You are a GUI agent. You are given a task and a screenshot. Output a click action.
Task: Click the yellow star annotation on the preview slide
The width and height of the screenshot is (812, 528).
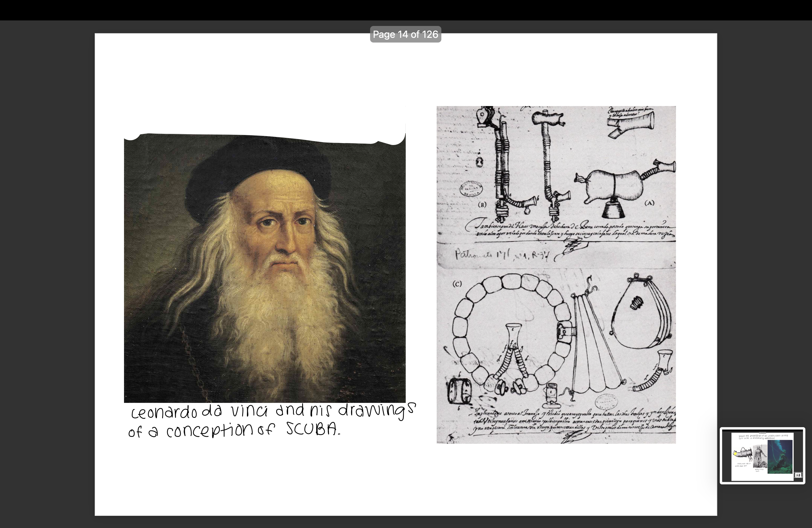[x=735, y=454]
